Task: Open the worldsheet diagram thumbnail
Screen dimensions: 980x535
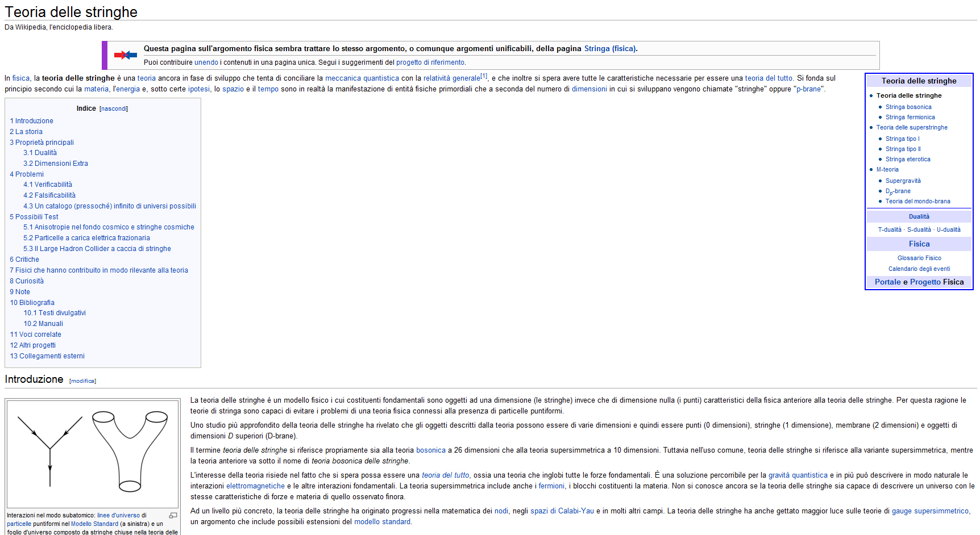Action: 93,453
